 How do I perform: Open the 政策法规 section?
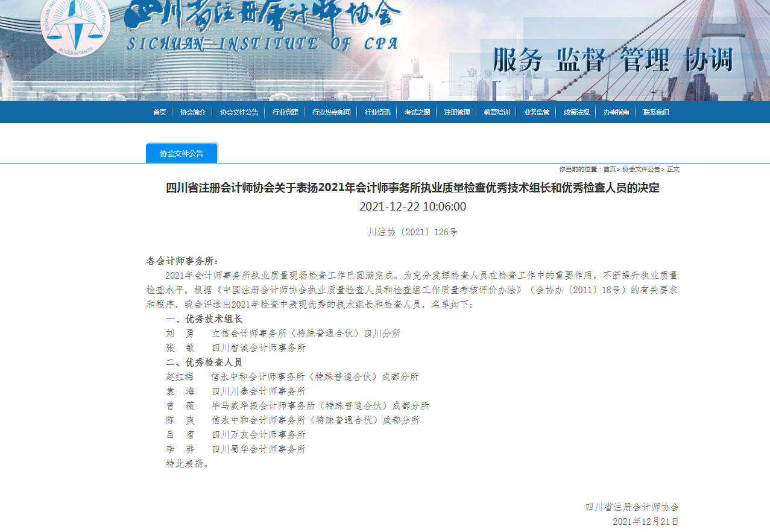pyautogui.click(x=576, y=112)
